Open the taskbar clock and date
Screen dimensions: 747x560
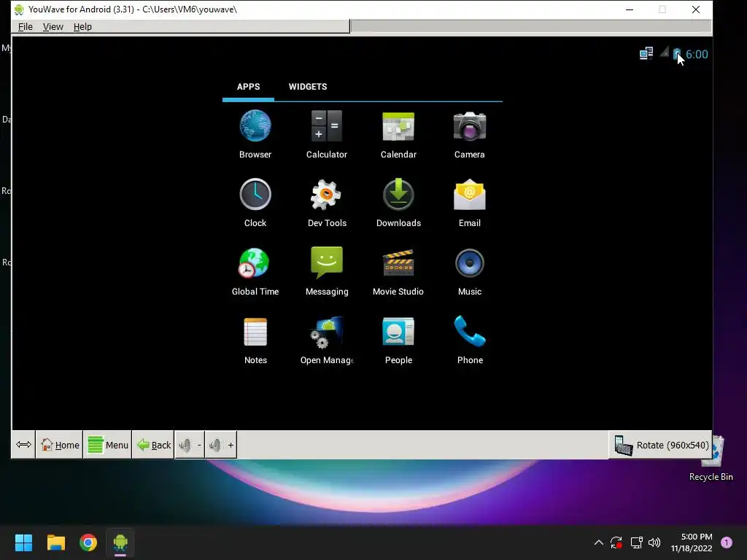click(x=692, y=542)
